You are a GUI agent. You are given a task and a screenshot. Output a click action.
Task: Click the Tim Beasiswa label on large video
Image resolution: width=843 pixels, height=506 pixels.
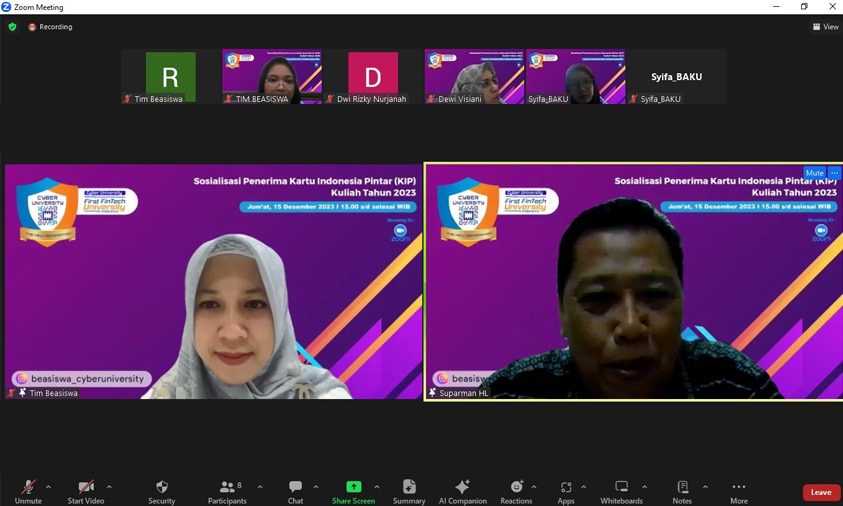click(x=53, y=393)
